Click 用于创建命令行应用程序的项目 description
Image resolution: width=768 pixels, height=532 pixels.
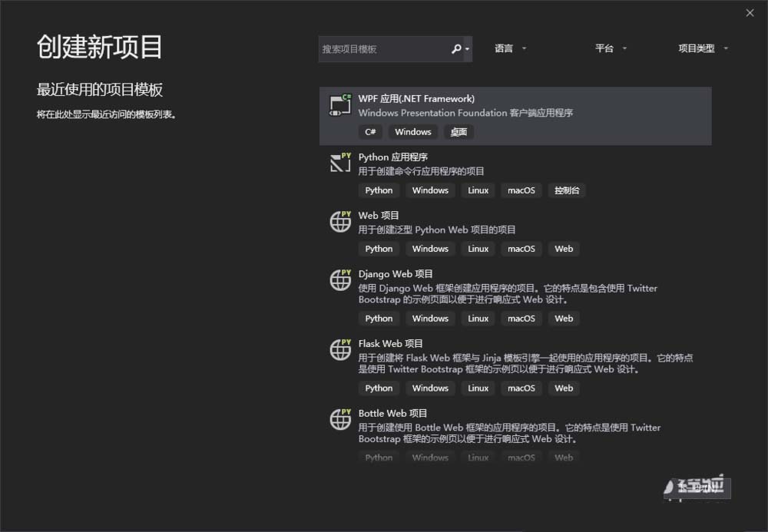421,171
